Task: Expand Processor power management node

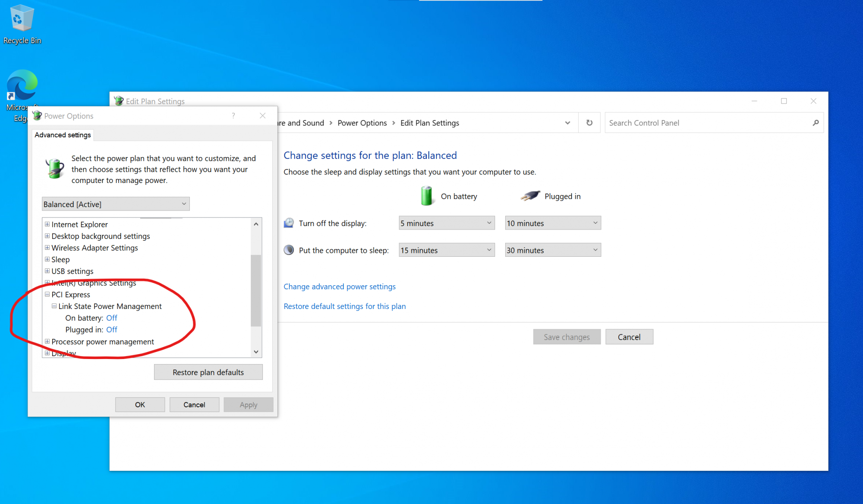Action: pyautogui.click(x=47, y=341)
